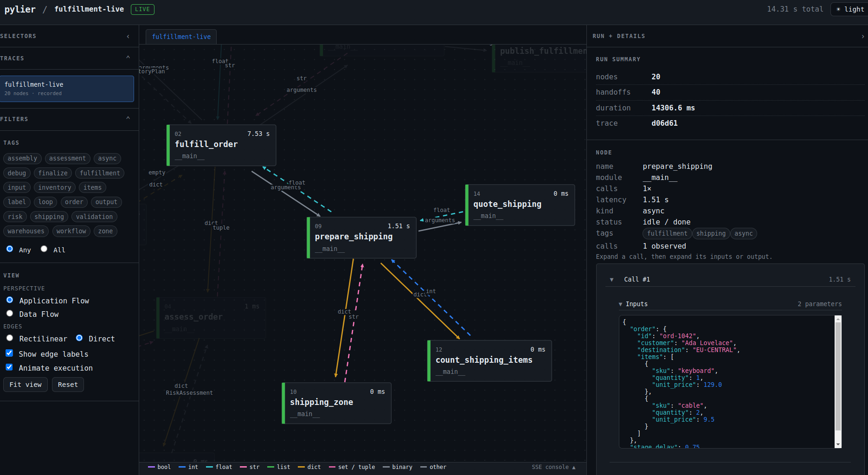Click the pylier logo

(20, 9)
